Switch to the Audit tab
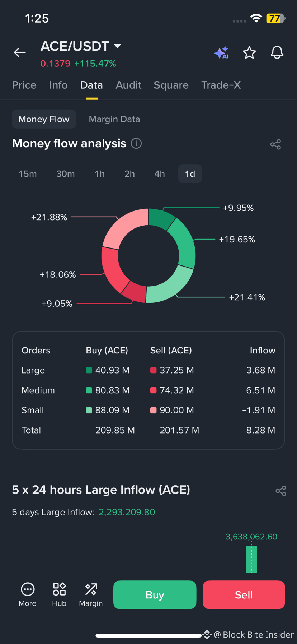 [x=128, y=85]
